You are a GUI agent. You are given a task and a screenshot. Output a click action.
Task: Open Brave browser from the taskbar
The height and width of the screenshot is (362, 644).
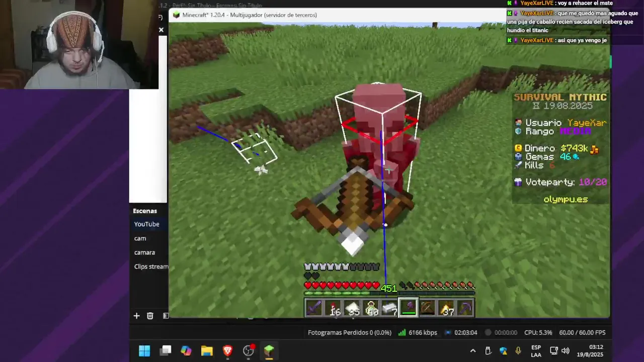[227, 350]
